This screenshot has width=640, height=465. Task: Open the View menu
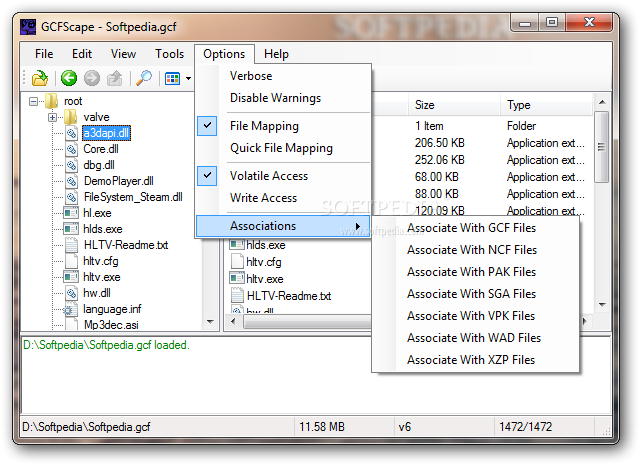(x=123, y=54)
